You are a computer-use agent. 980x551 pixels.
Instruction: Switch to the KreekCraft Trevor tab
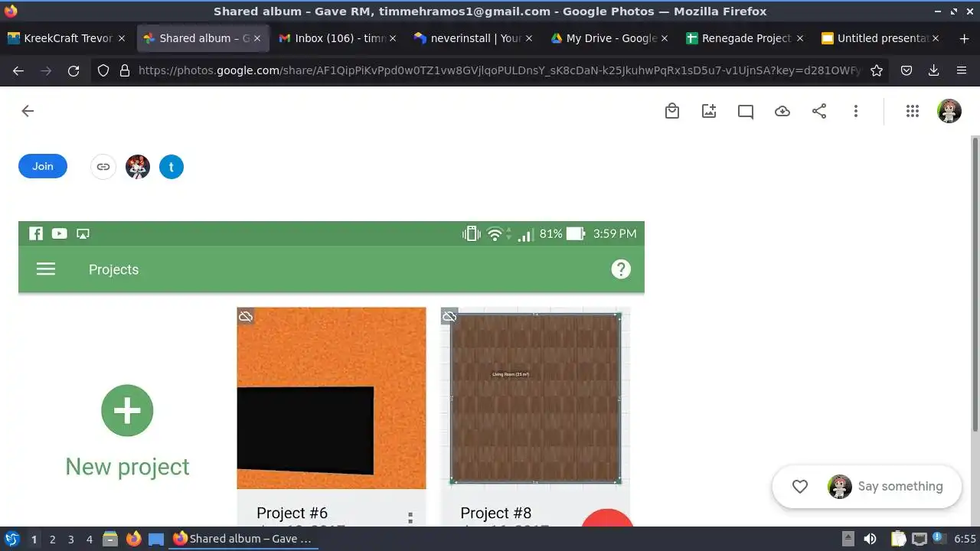coord(69,38)
